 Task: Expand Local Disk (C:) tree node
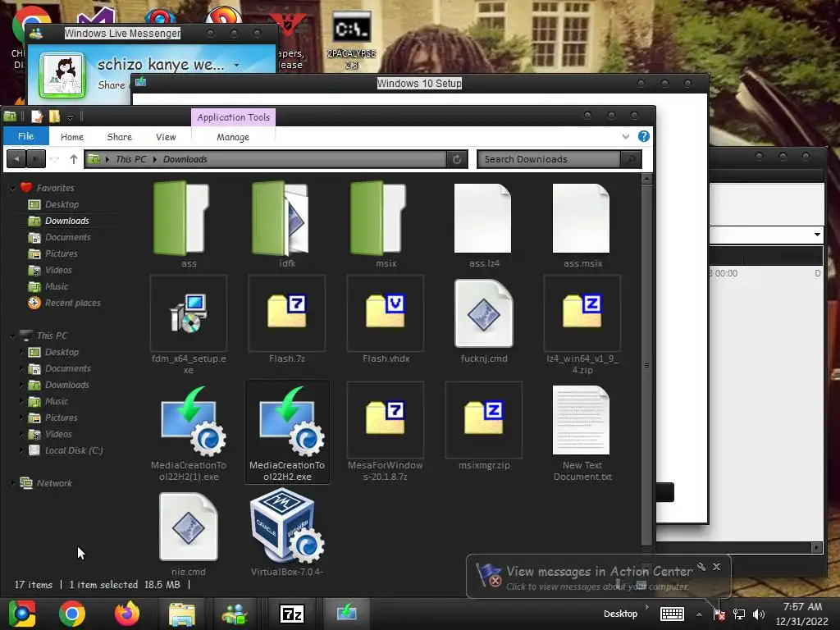coord(21,450)
